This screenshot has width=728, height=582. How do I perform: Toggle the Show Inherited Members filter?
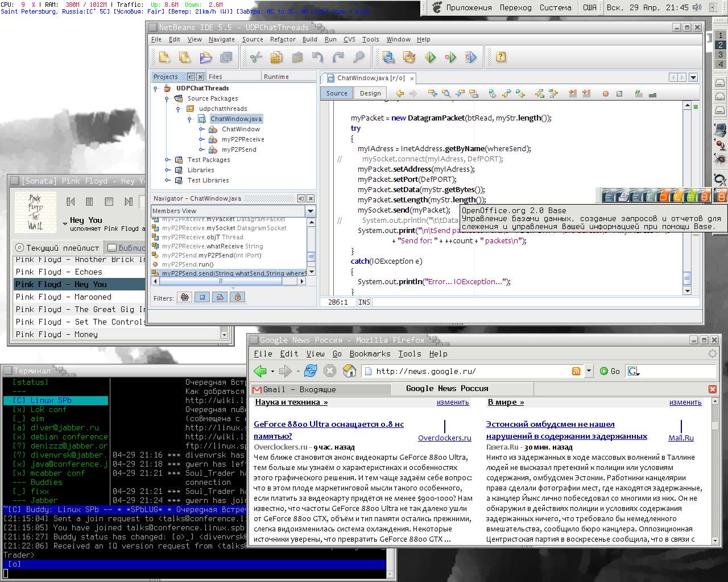click(184, 297)
